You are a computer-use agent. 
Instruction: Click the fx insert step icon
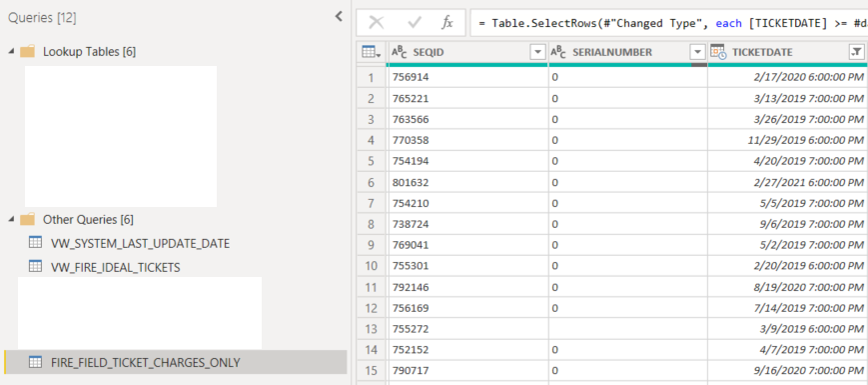click(x=447, y=22)
